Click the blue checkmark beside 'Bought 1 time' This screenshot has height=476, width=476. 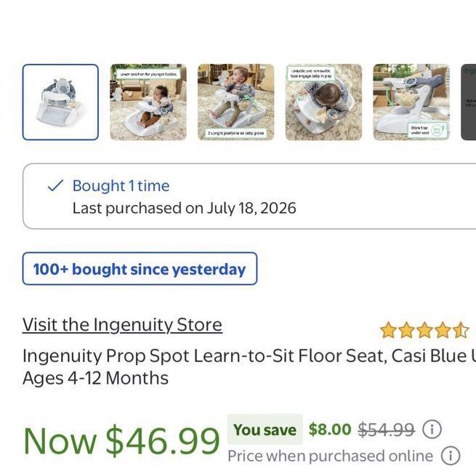click(x=55, y=185)
